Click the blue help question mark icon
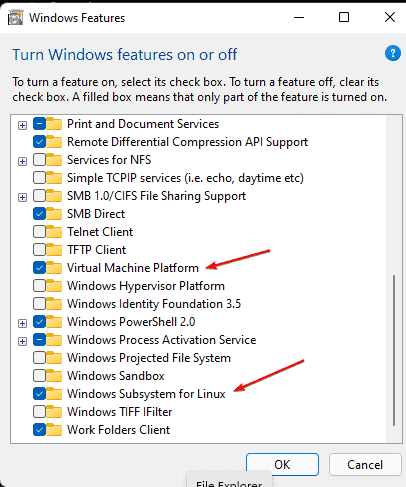The image size is (406, 487). click(x=393, y=53)
